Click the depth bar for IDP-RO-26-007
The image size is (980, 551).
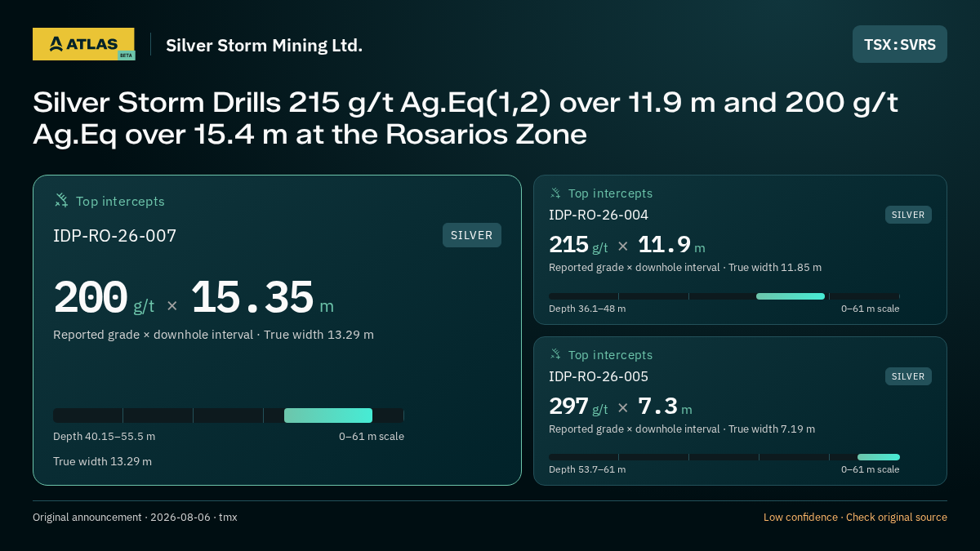[229, 415]
